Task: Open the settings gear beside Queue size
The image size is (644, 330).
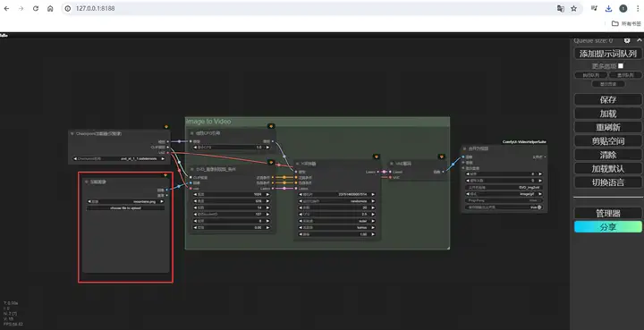Action: coord(627,40)
